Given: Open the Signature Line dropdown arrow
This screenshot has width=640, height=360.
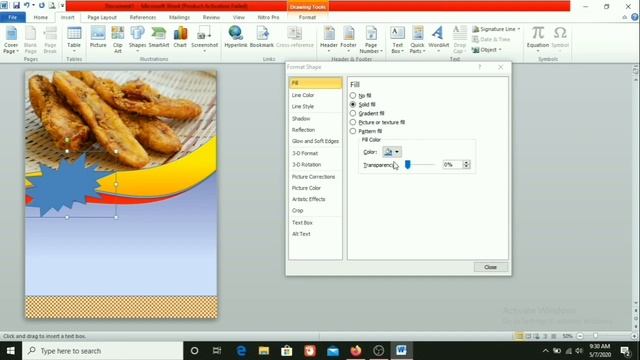Looking at the screenshot, I should tap(519, 29).
